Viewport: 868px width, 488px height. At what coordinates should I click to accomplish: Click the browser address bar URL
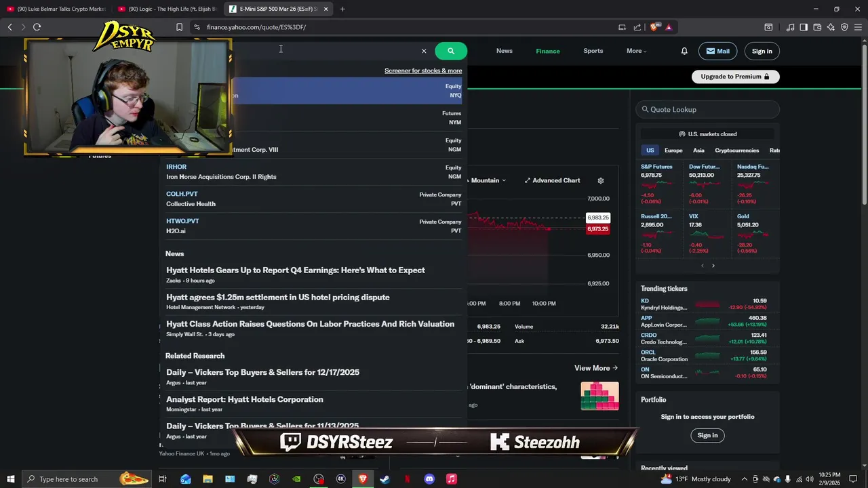[256, 27]
